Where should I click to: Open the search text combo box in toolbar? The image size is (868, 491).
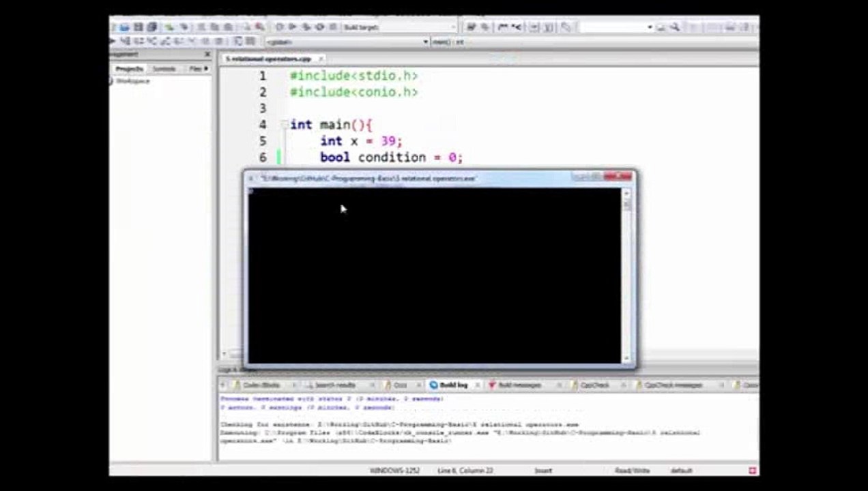tap(616, 27)
